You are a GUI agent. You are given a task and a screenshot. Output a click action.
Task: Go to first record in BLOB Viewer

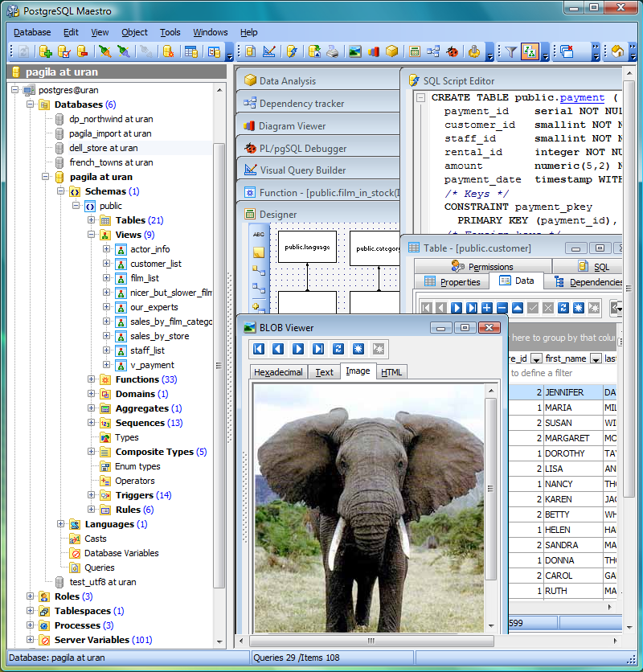[258, 349]
